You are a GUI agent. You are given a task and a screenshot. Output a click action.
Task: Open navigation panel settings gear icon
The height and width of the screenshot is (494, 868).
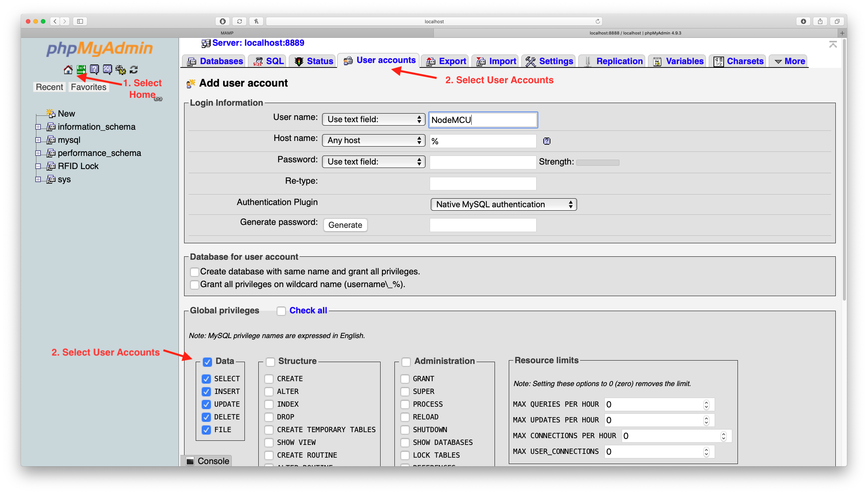(x=120, y=69)
